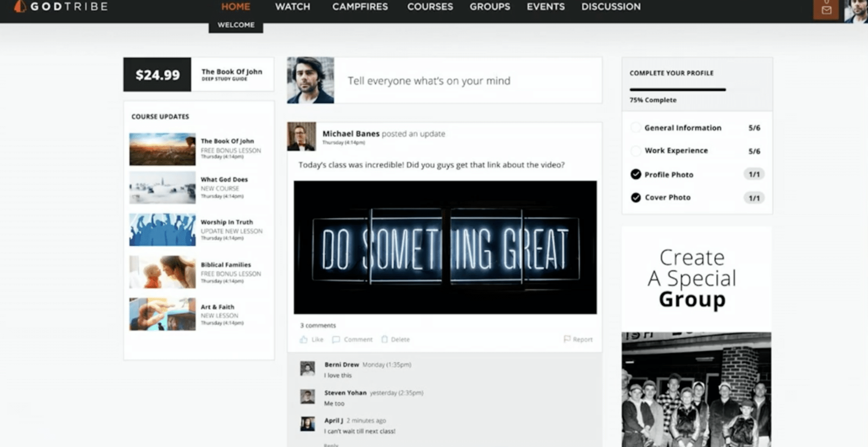Open the user profile menu avatar
This screenshot has height=447, width=868.
pyautogui.click(x=856, y=11)
